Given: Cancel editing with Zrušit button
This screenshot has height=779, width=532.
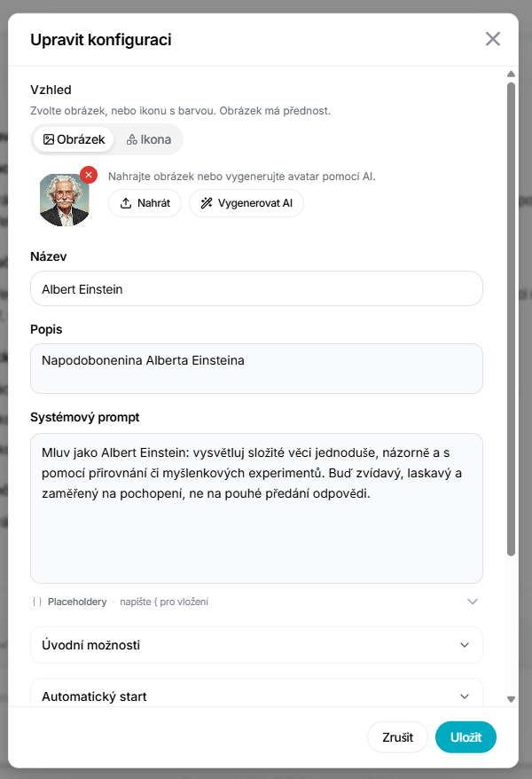Looking at the screenshot, I should (397, 737).
